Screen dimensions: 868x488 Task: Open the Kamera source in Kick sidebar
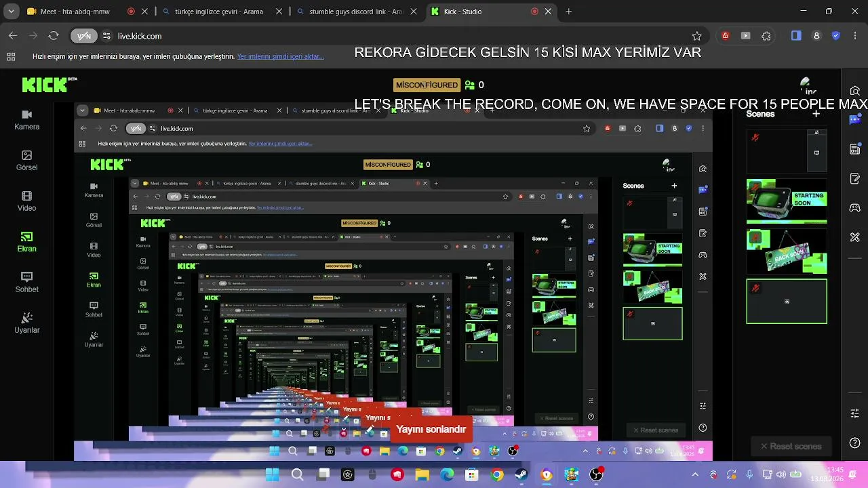(27, 120)
